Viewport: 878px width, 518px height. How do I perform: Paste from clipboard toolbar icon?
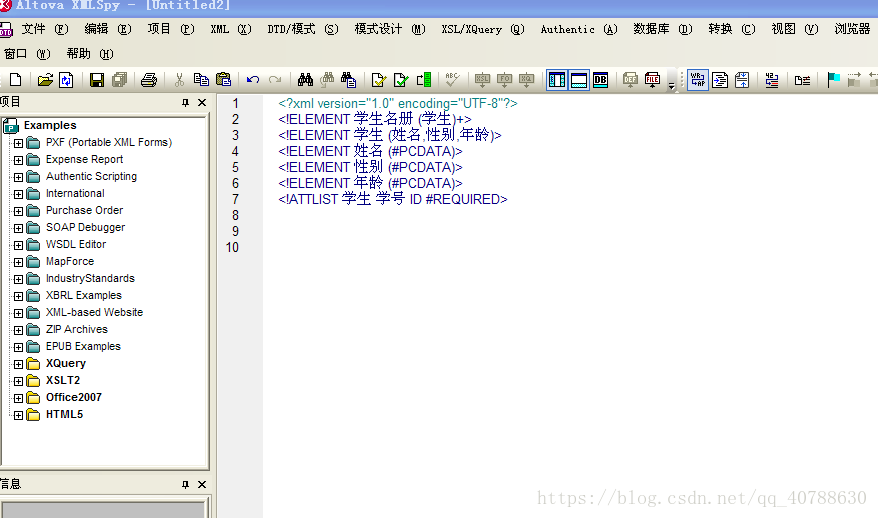click(x=223, y=80)
